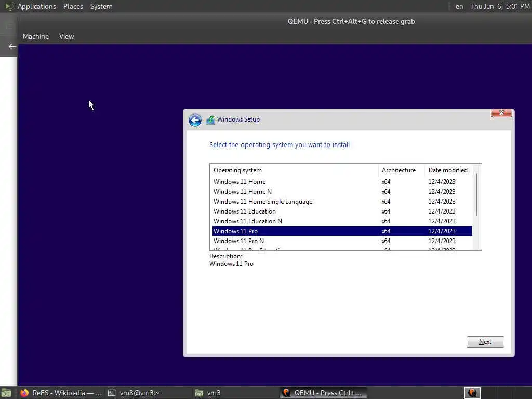Click the clock showing Thu Jun 6
The width and height of the screenshot is (532, 399).
coord(499,6)
